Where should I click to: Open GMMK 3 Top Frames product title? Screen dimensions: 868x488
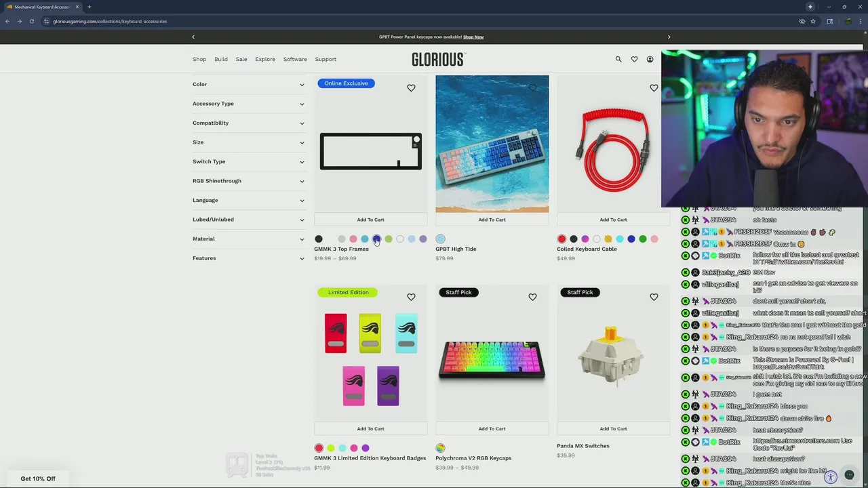click(x=341, y=249)
